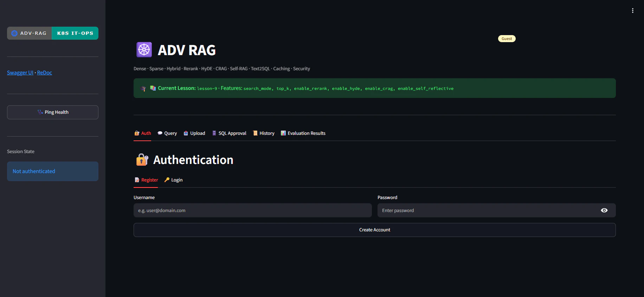Open the SQL Approval tab
This screenshot has height=297, width=644.
click(x=229, y=133)
